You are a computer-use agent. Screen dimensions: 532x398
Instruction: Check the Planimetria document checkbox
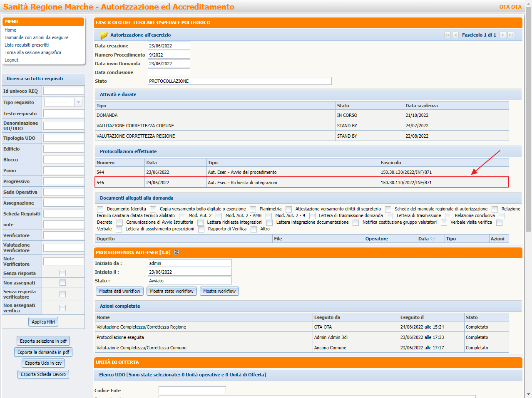pyautogui.click(x=253, y=209)
